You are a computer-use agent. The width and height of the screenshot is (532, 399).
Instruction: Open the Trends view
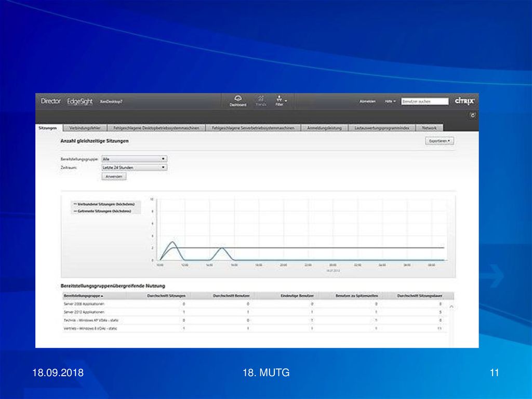261,101
